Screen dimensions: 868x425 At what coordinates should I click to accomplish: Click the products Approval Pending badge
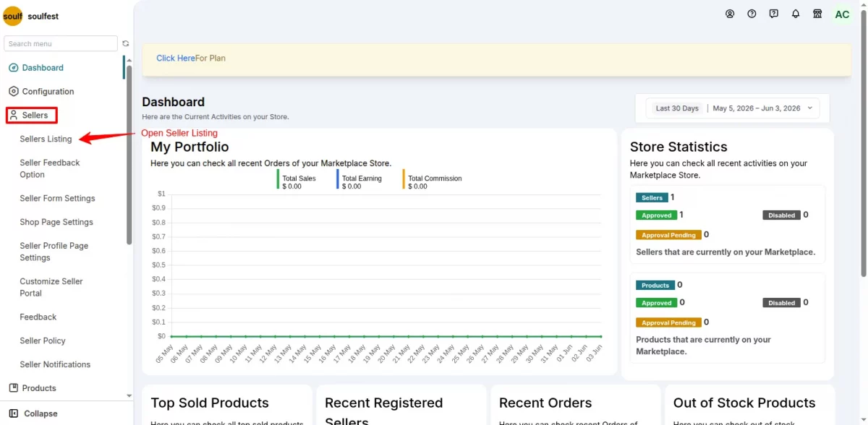pos(668,322)
